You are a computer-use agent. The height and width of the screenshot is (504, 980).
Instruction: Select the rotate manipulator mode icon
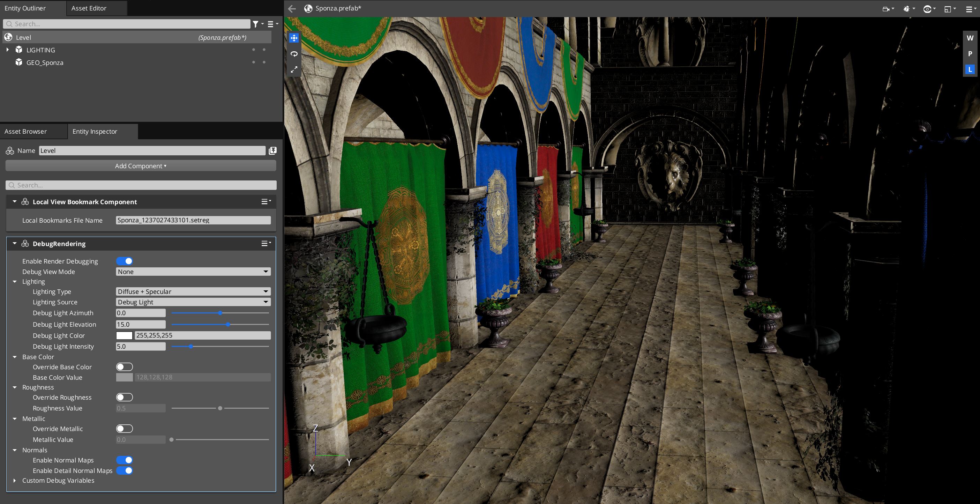294,54
